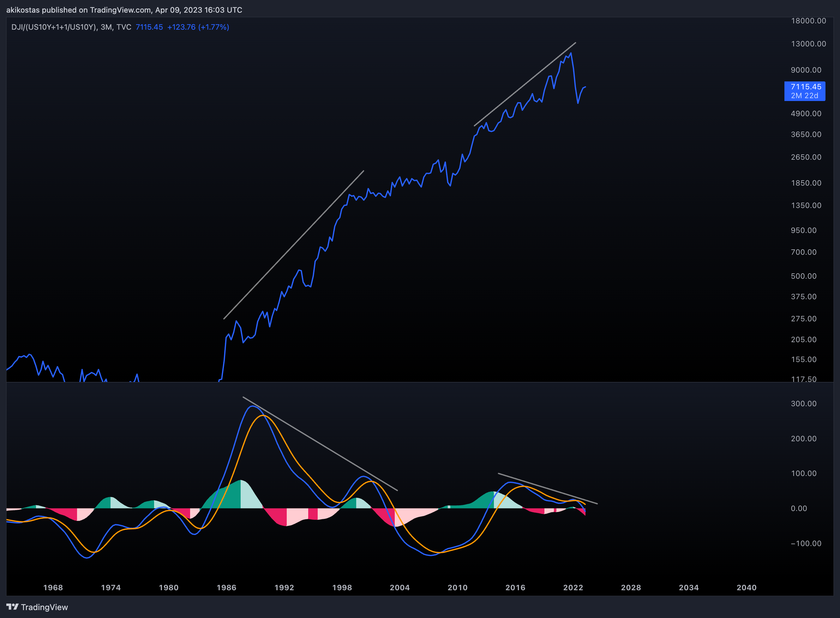The image size is (840, 618).
Task: Click the 205.00 price axis label
Action: 804,340
